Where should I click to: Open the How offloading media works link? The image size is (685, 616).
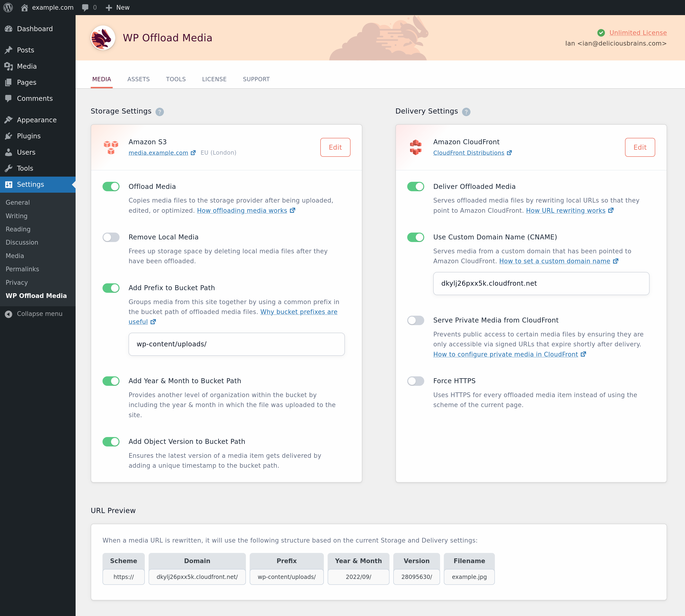(242, 210)
